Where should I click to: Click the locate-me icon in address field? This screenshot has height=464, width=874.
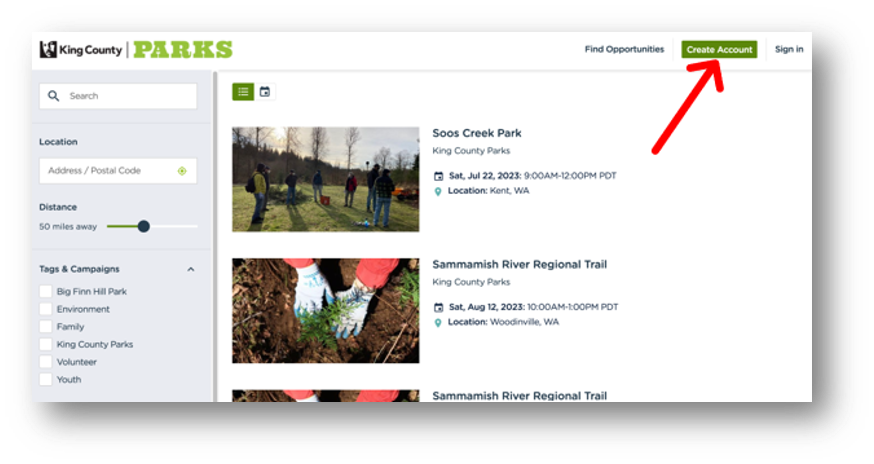[x=182, y=171]
